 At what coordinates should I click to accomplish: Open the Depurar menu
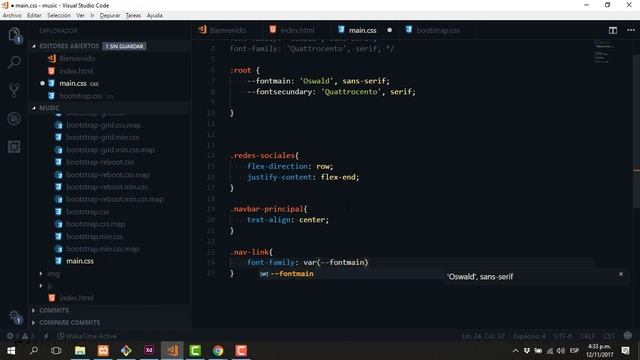click(x=110, y=16)
